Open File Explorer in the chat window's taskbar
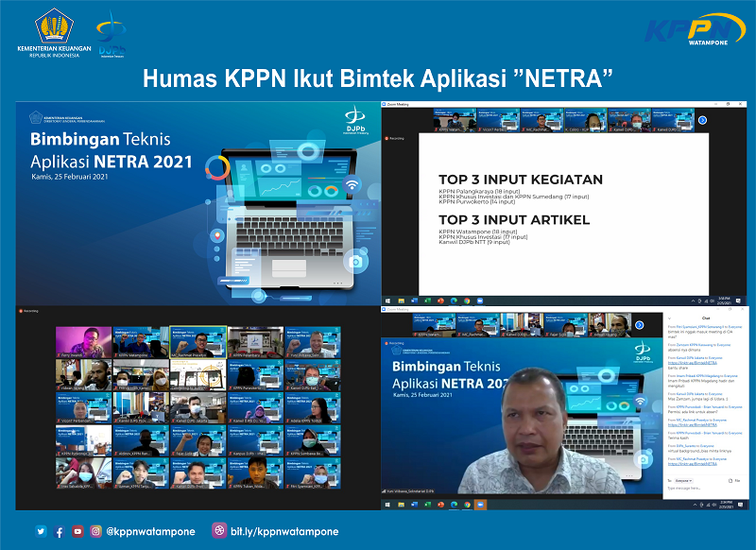Viewport: 756px width, 550px height. (401, 505)
